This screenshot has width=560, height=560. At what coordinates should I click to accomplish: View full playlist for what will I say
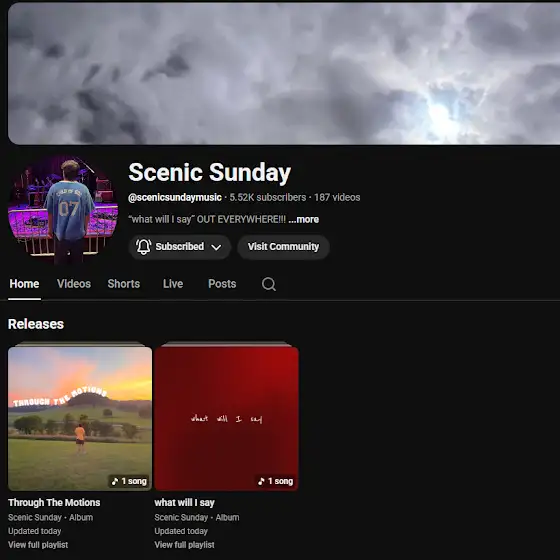184,545
